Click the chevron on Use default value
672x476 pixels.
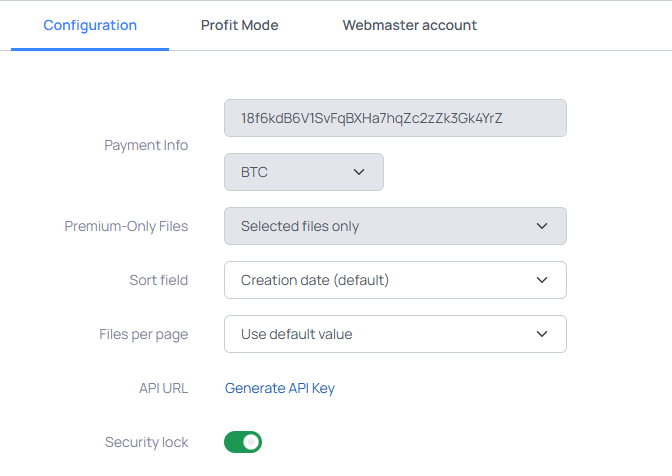point(542,334)
